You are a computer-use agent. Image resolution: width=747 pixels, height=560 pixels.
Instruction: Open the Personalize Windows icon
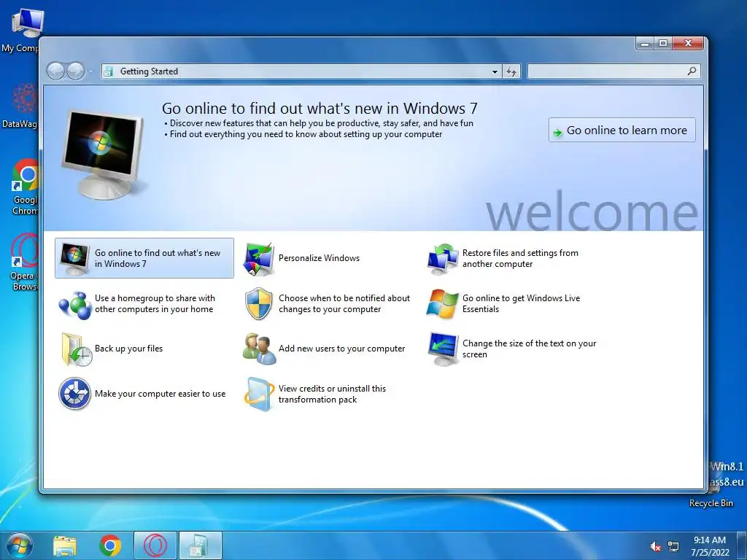259,259
